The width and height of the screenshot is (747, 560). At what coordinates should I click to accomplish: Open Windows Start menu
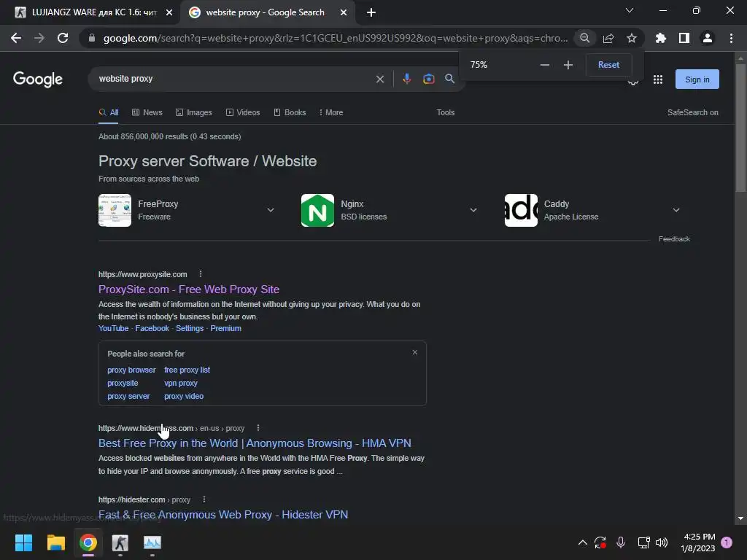[x=23, y=542]
